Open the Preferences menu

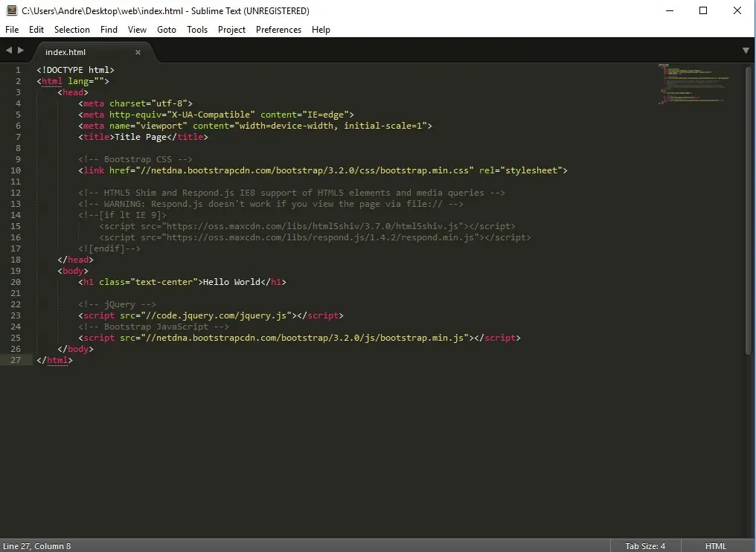click(x=279, y=30)
